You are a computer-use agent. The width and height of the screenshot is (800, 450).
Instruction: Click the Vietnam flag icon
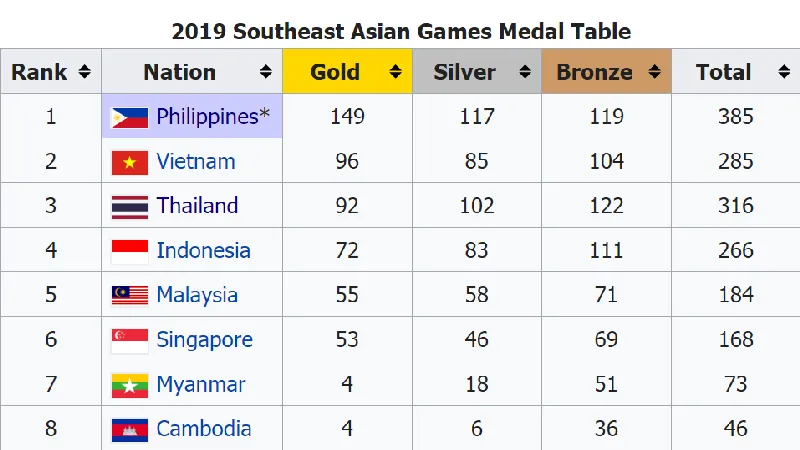pos(129,162)
